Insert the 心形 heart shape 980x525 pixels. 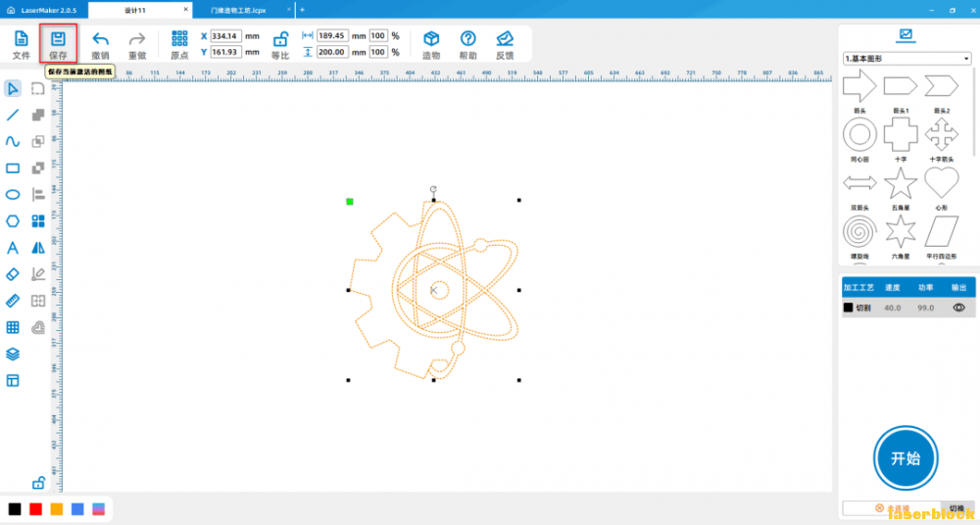tap(941, 183)
